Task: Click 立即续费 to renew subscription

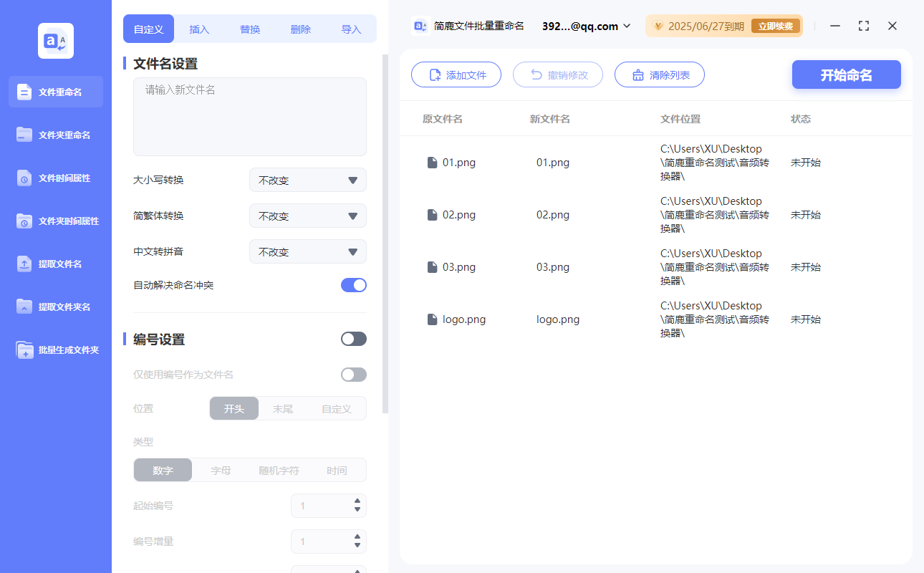Action: pos(776,26)
